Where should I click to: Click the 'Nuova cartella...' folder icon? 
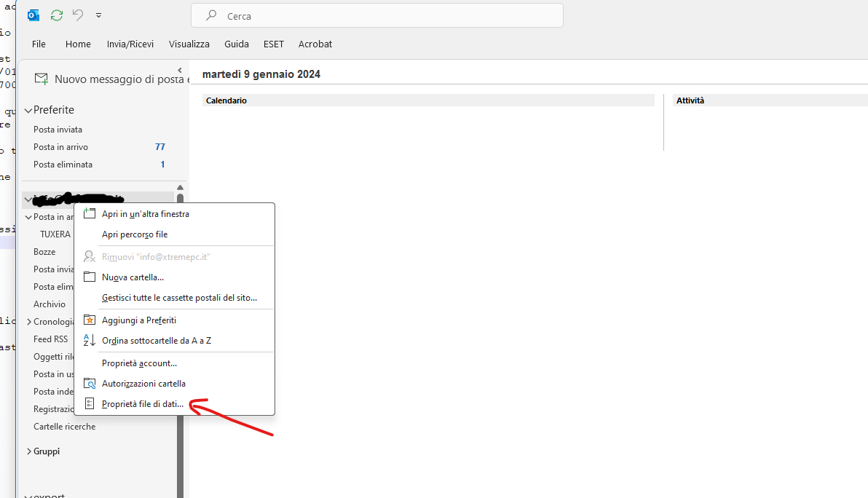pos(90,277)
